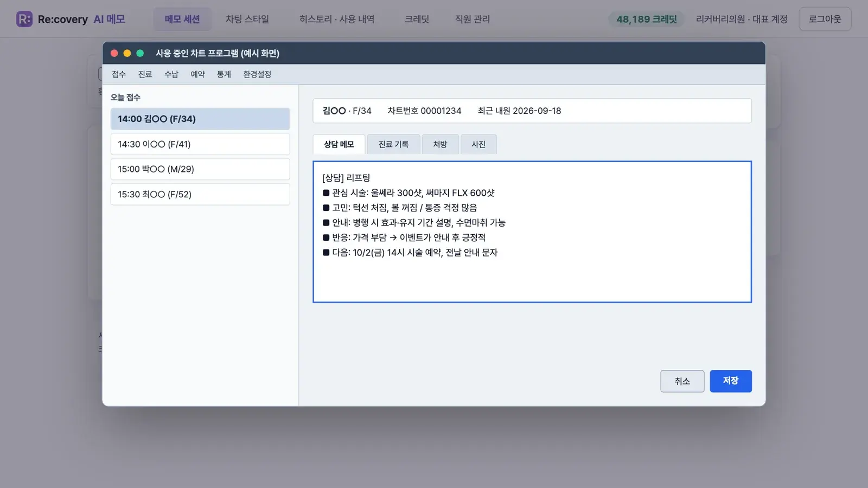The width and height of the screenshot is (868, 488).
Task: Click the 로그아웃 button
Action: point(825,19)
